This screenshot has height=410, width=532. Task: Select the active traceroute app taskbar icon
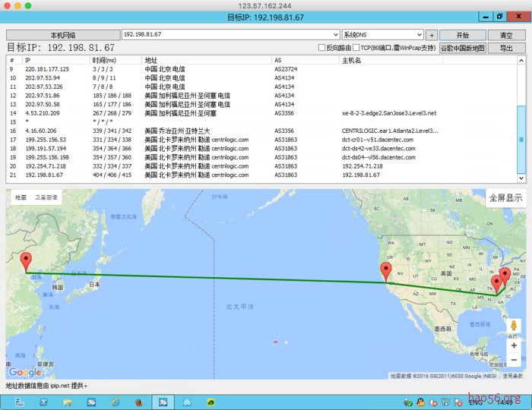click(163, 402)
